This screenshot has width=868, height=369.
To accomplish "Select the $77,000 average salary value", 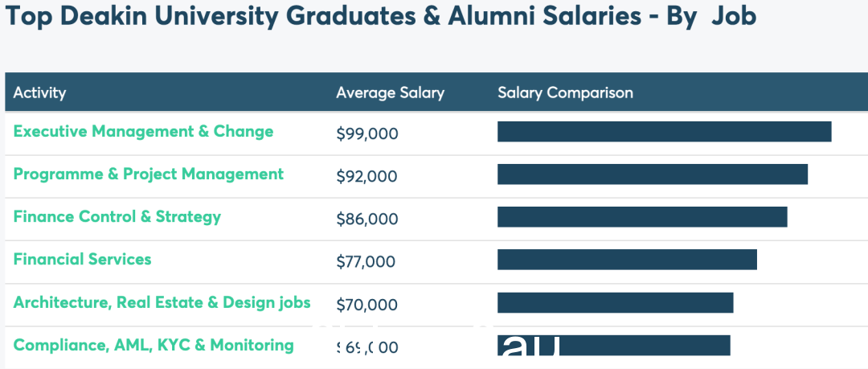I will pos(366,262).
